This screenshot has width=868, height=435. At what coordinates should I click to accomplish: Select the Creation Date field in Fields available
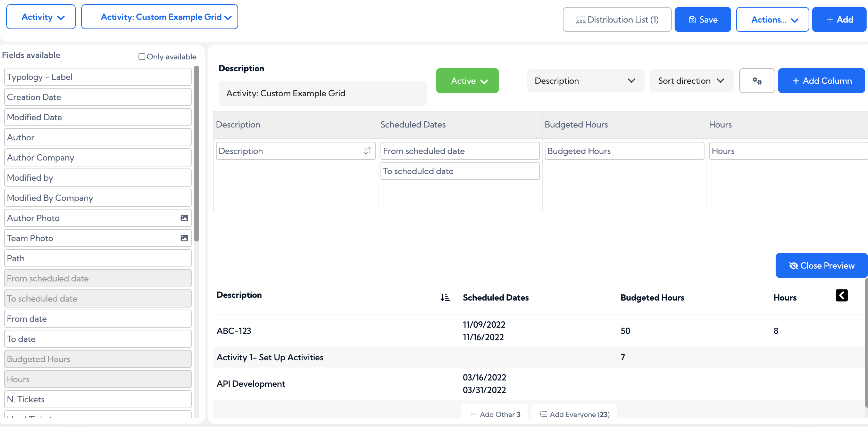point(98,97)
